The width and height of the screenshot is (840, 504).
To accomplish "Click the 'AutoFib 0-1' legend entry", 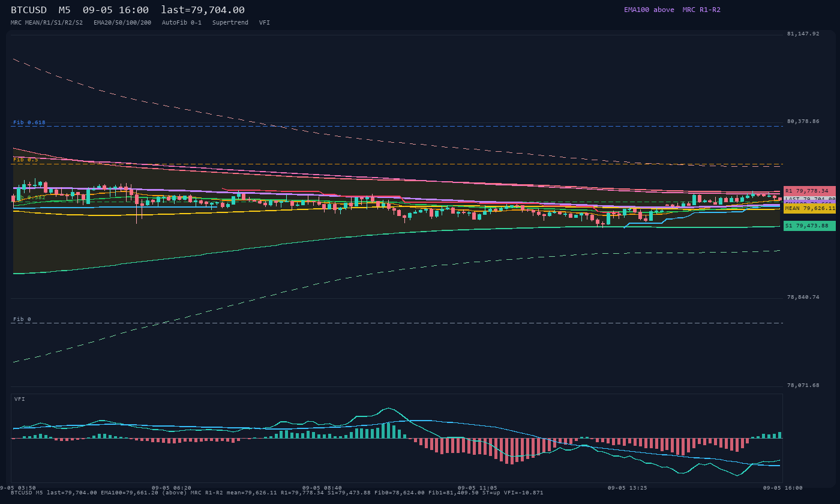I will (182, 23).
